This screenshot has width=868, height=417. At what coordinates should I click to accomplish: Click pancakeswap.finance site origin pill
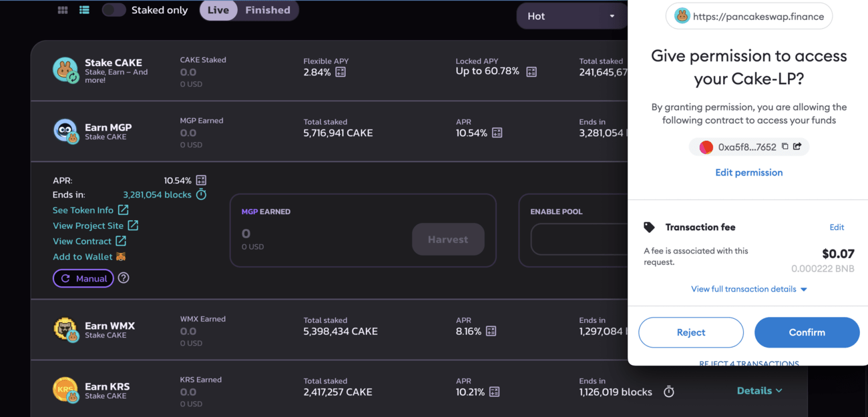(x=749, y=16)
